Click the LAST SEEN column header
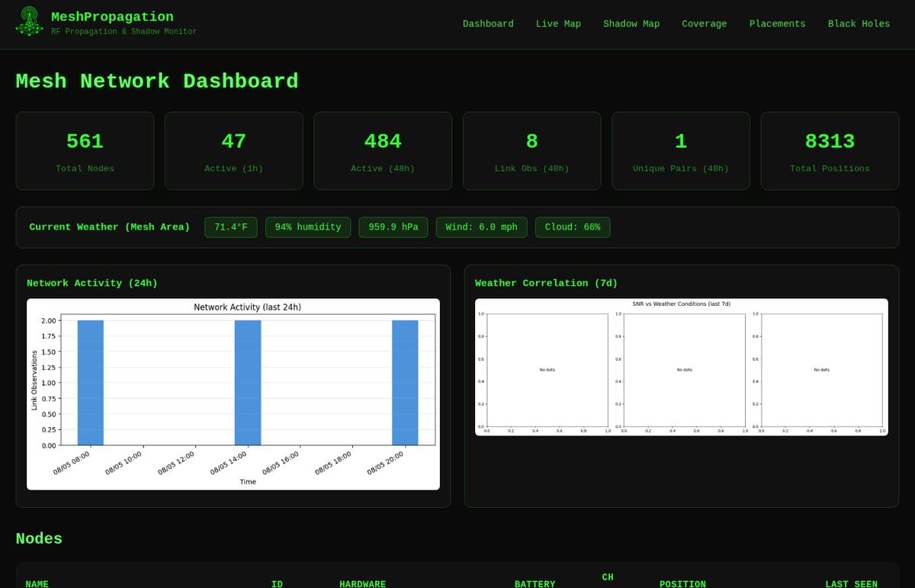 (x=851, y=583)
